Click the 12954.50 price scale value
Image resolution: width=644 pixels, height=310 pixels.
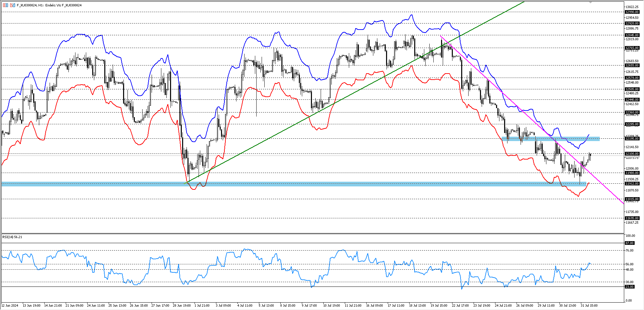click(x=632, y=18)
